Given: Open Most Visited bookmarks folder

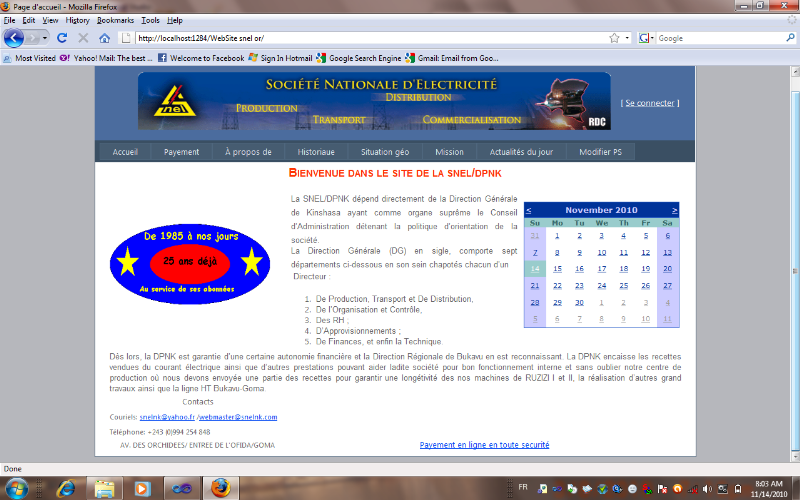Looking at the screenshot, I should coord(30,58).
